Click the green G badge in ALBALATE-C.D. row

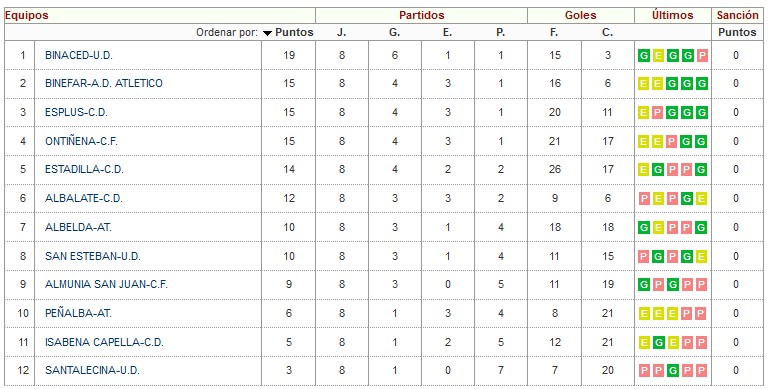coord(687,198)
